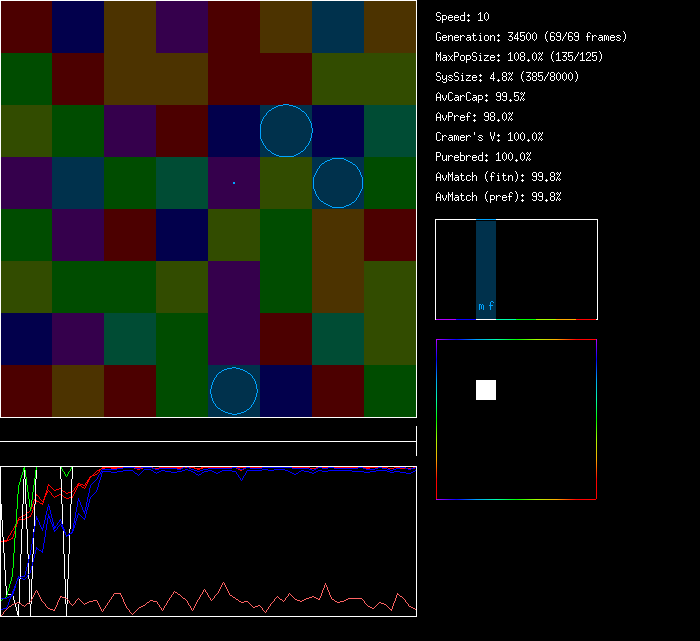Image resolution: width=700 pixels, height=641 pixels.
Task: Click the empty horizontal bar below the grid
Action: tap(208, 431)
